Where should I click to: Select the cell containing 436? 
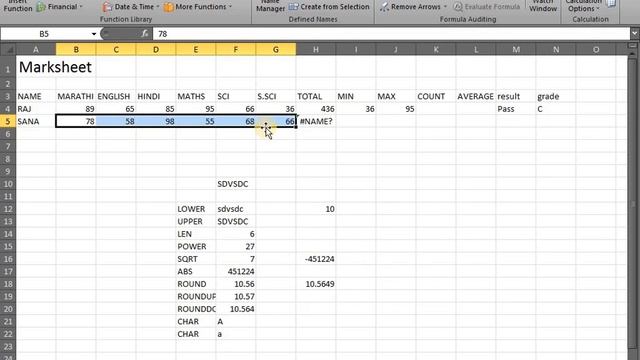tap(316, 109)
